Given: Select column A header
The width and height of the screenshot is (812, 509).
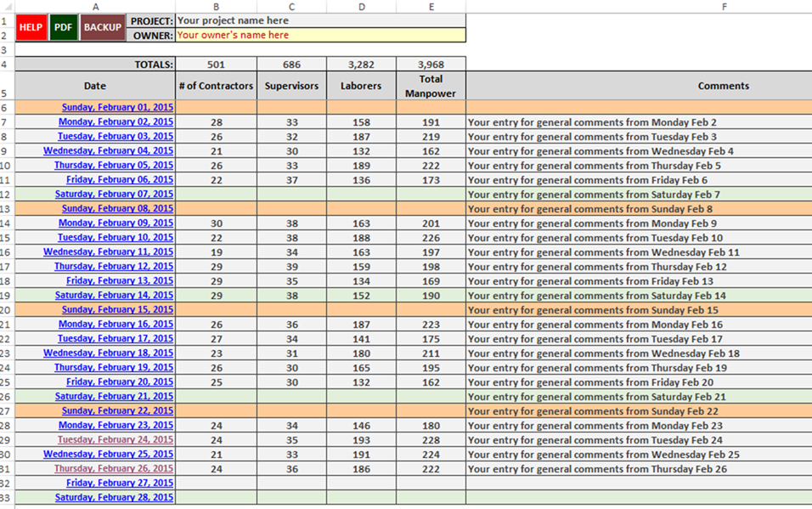Looking at the screenshot, I should click(95, 7).
